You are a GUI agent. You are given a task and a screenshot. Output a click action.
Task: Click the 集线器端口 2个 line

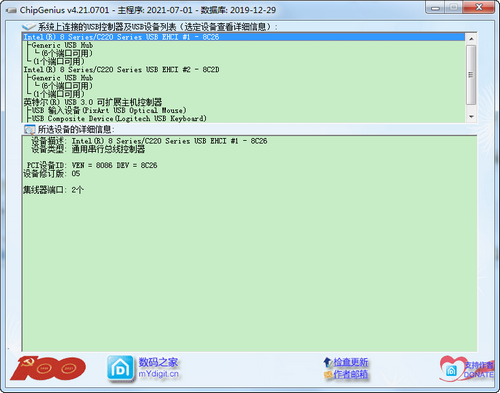53,190
